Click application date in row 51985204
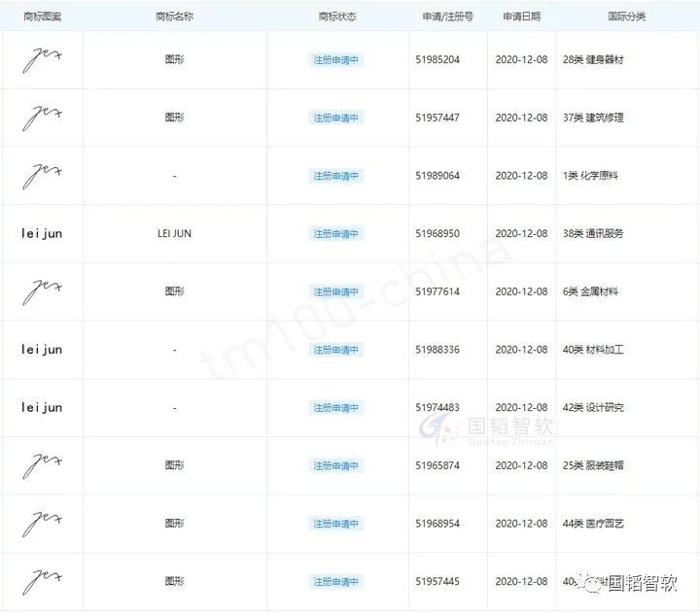700x614 pixels. click(x=521, y=60)
